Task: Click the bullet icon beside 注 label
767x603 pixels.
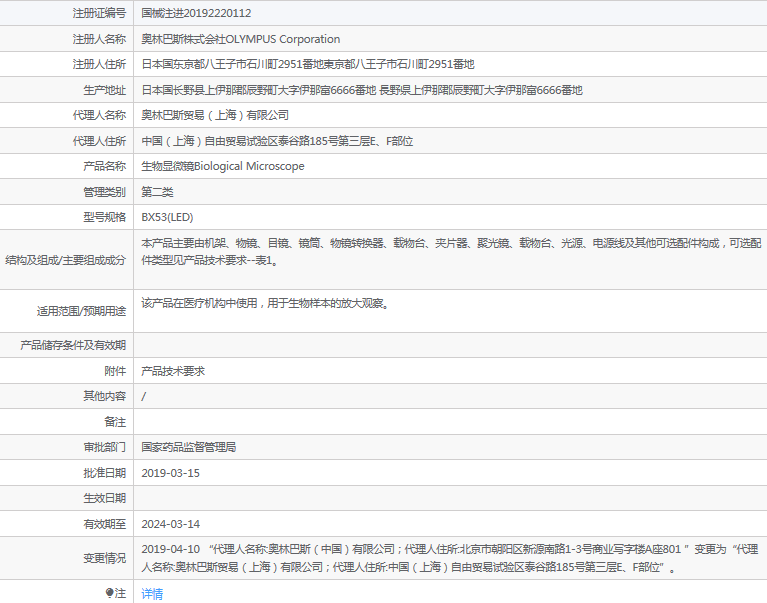Action: click(110, 593)
